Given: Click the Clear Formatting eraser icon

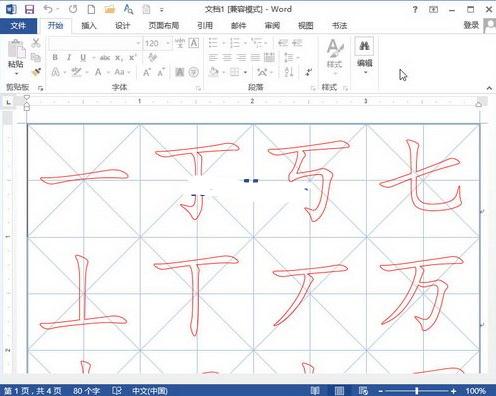Looking at the screenshot, I should 152,57.
